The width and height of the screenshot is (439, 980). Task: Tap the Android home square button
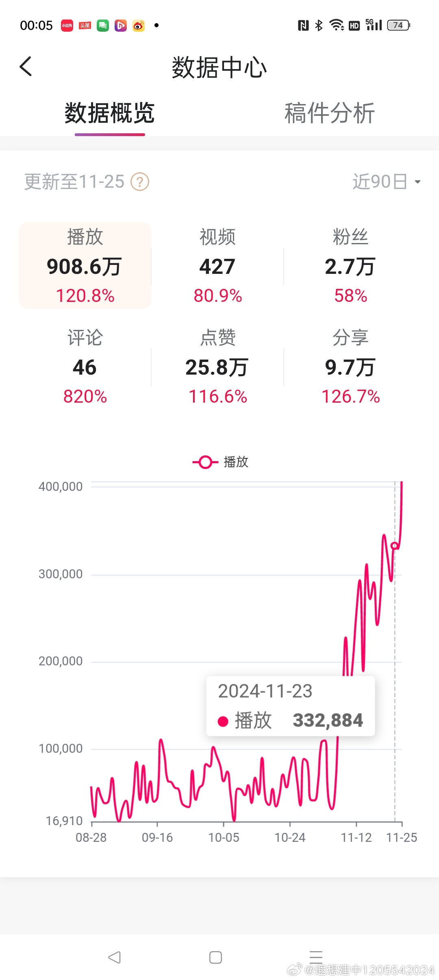(215, 957)
